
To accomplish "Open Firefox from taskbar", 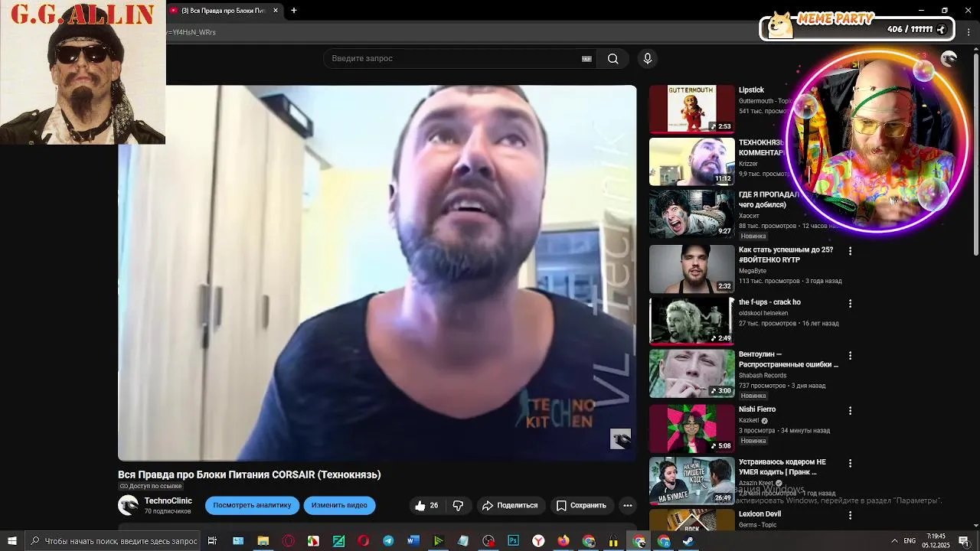I will click(x=563, y=541).
